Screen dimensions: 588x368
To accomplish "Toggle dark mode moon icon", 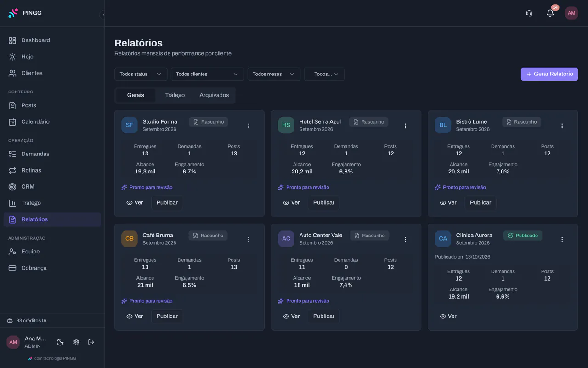I will (x=60, y=342).
